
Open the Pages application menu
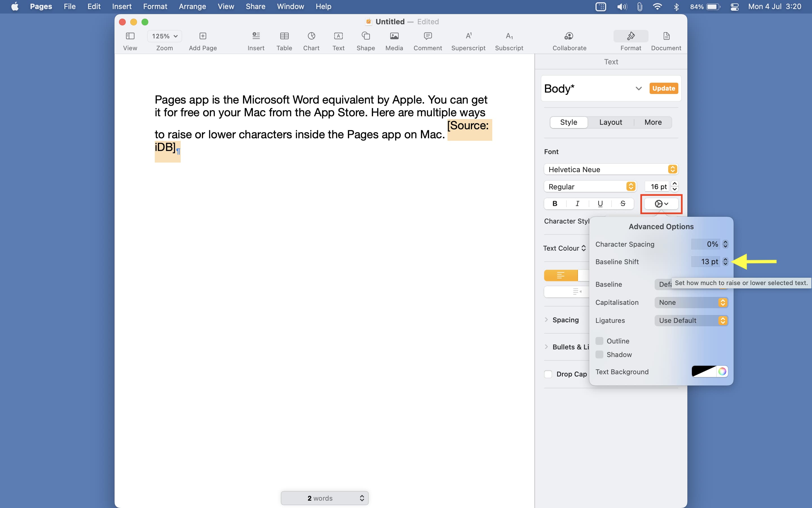coord(41,6)
